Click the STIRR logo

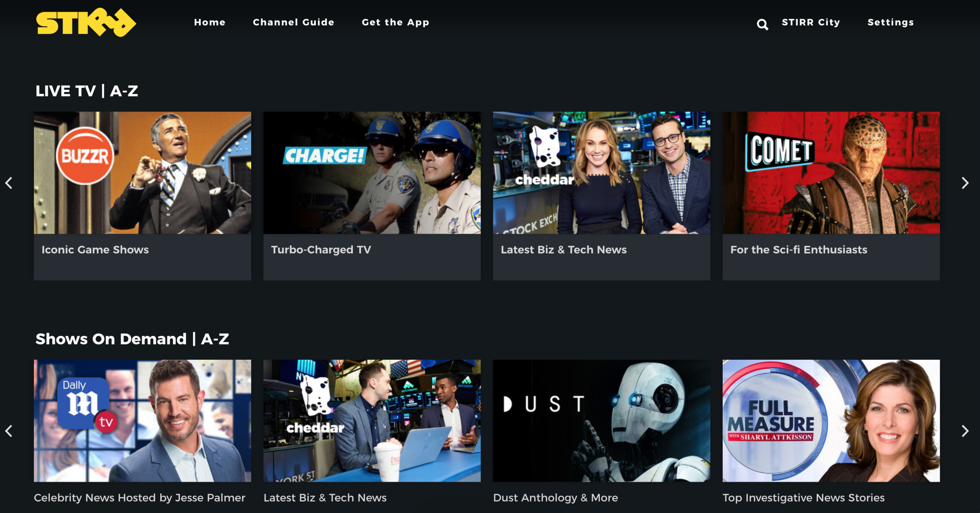pos(86,22)
